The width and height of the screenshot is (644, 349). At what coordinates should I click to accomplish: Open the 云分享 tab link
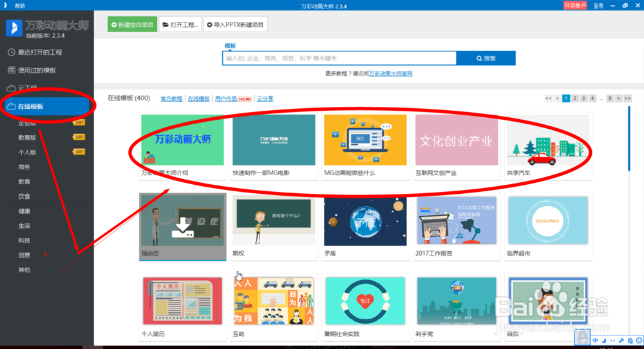pos(265,99)
